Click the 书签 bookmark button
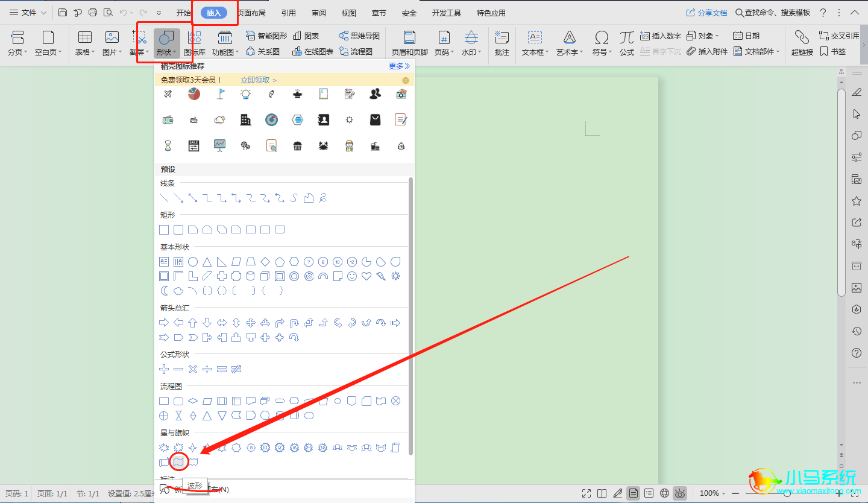The width and height of the screenshot is (868, 503). coord(834,52)
